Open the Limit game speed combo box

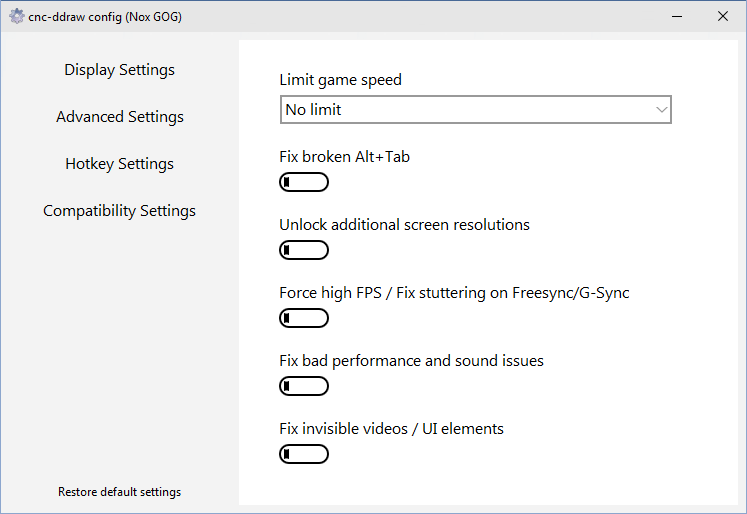pos(476,110)
